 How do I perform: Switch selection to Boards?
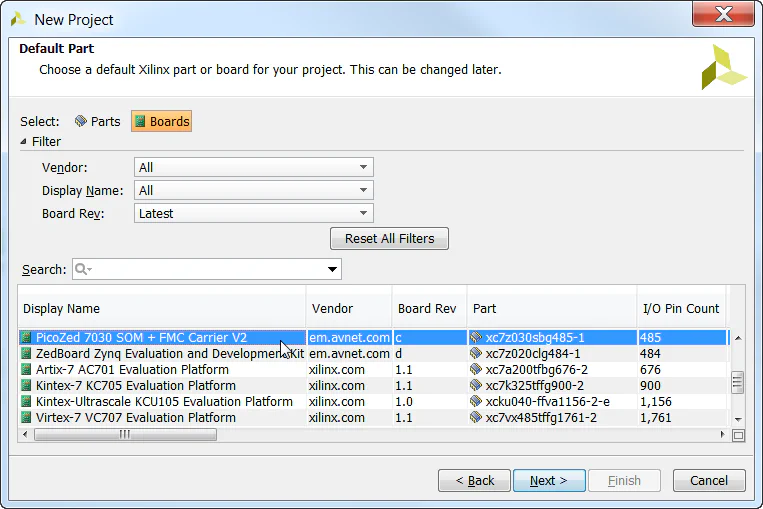coord(162,121)
